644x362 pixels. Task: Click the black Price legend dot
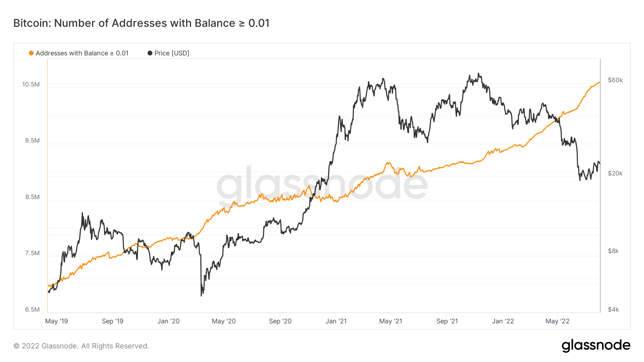click(x=150, y=53)
